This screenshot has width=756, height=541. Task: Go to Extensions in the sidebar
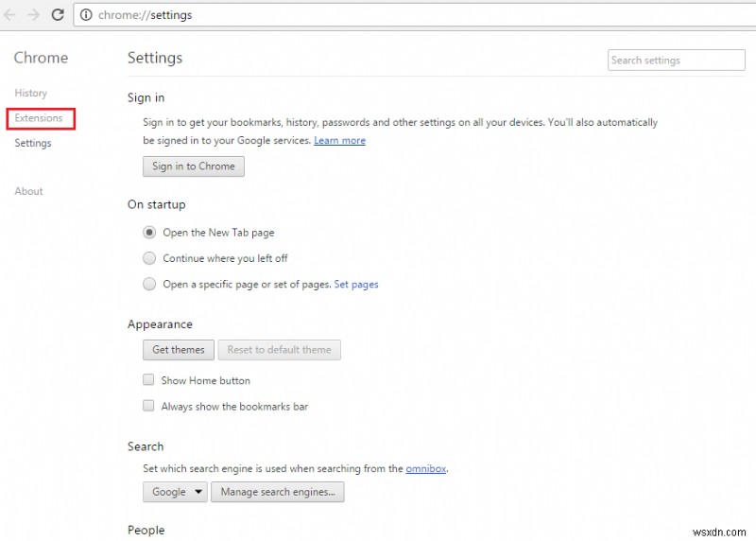click(x=39, y=118)
